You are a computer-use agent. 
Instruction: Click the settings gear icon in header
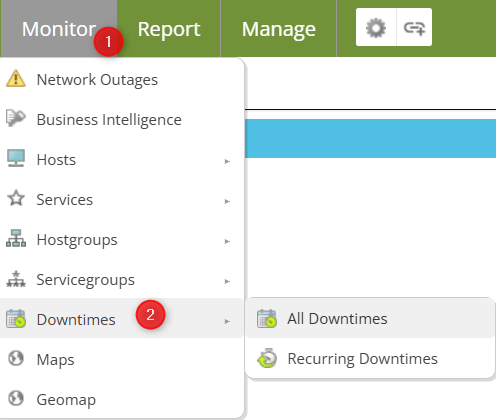coord(376,27)
